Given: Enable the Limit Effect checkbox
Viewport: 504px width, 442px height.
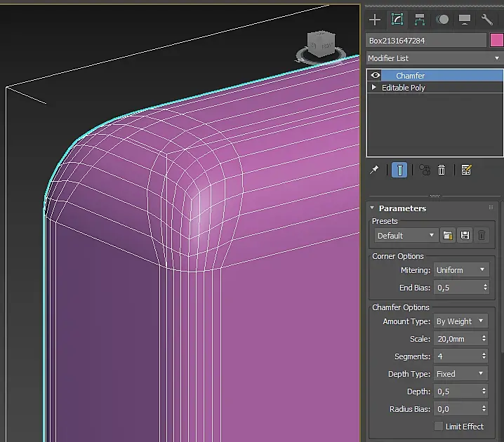Looking at the screenshot, I should (x=439, y=427).
